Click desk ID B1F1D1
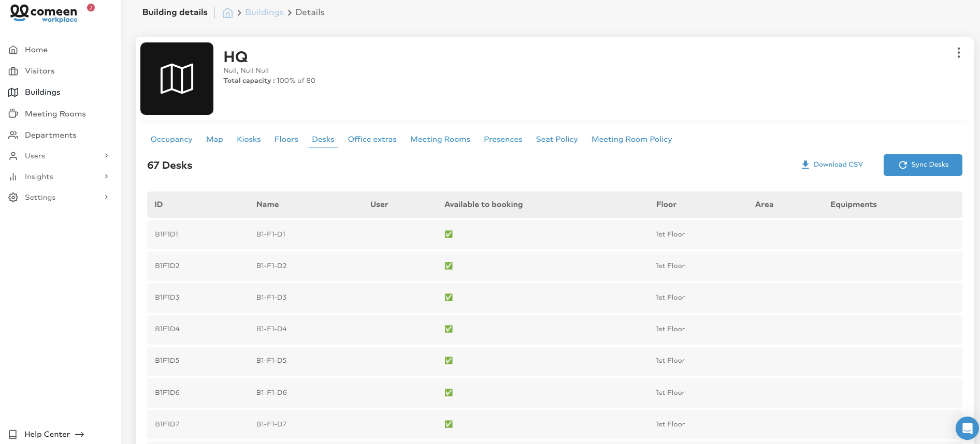980x444 pixels. 166,234
